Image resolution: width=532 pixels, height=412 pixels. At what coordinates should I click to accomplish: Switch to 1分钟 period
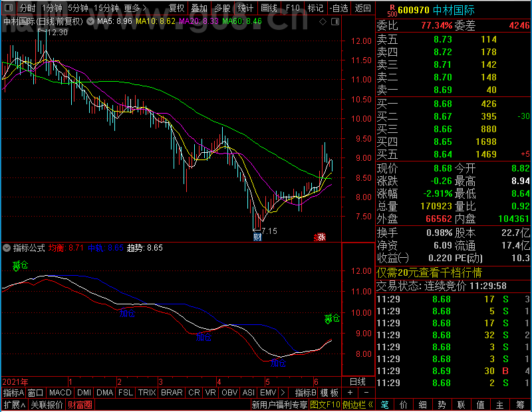[52, 8]
